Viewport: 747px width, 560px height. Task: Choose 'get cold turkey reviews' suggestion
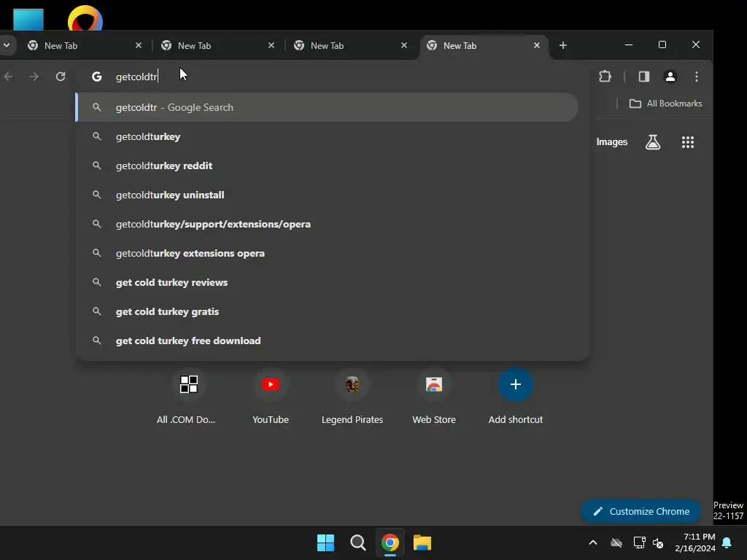click(328, 282)
